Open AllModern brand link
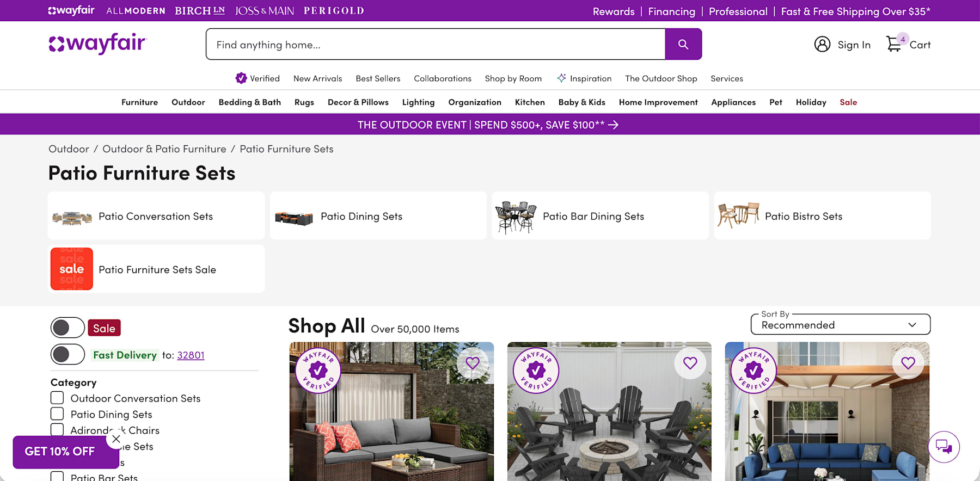The height and width of the screenshot is (481, 980). (x=136, y=11)
